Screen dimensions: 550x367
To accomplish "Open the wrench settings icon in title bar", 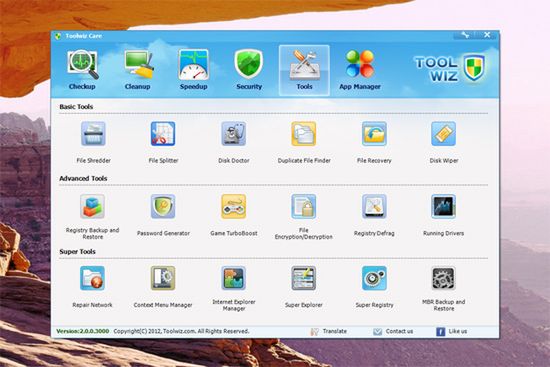I will tap(465, 35).
